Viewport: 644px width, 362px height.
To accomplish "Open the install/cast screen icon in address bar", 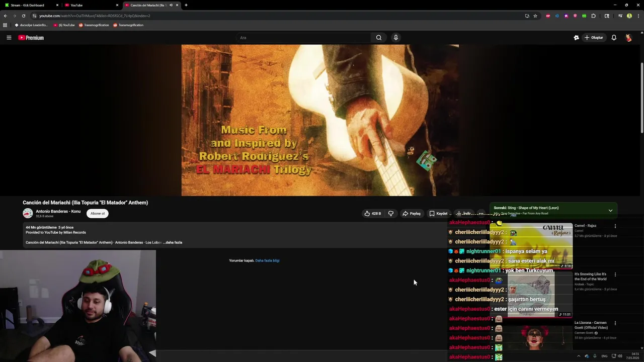I will click(x=527, y=16).
